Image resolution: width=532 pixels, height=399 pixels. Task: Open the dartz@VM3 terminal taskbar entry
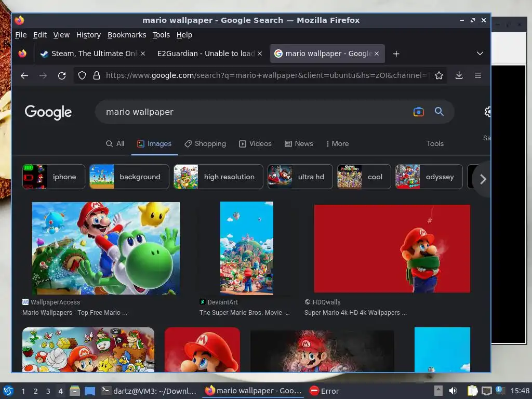(150, 391)
